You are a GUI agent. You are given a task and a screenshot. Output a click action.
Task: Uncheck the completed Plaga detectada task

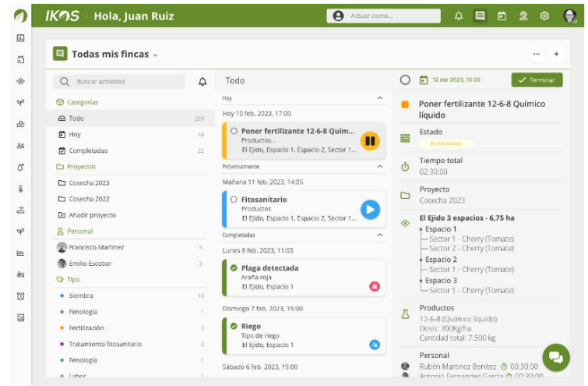(234, 268)
